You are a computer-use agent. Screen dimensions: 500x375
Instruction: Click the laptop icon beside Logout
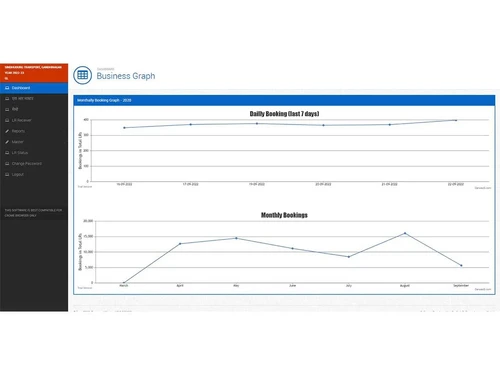pos(7,175)
